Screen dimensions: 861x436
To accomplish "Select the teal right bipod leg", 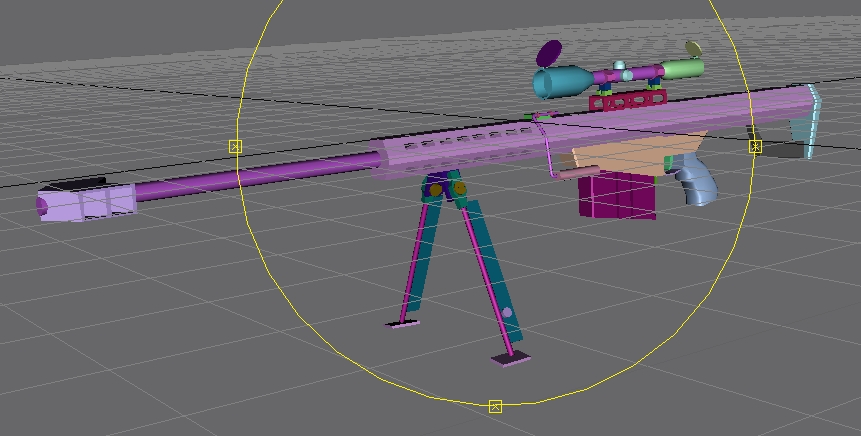I will point(493,270).
